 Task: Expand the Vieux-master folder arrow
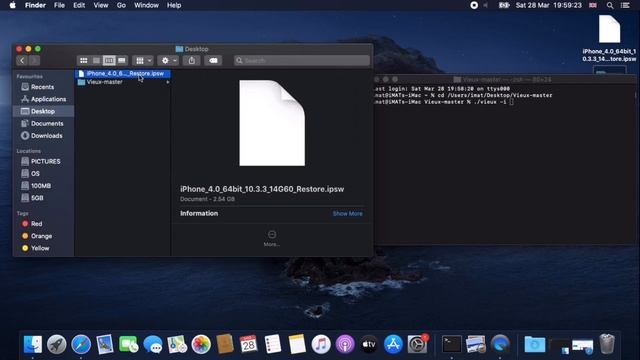coord(167,82)
